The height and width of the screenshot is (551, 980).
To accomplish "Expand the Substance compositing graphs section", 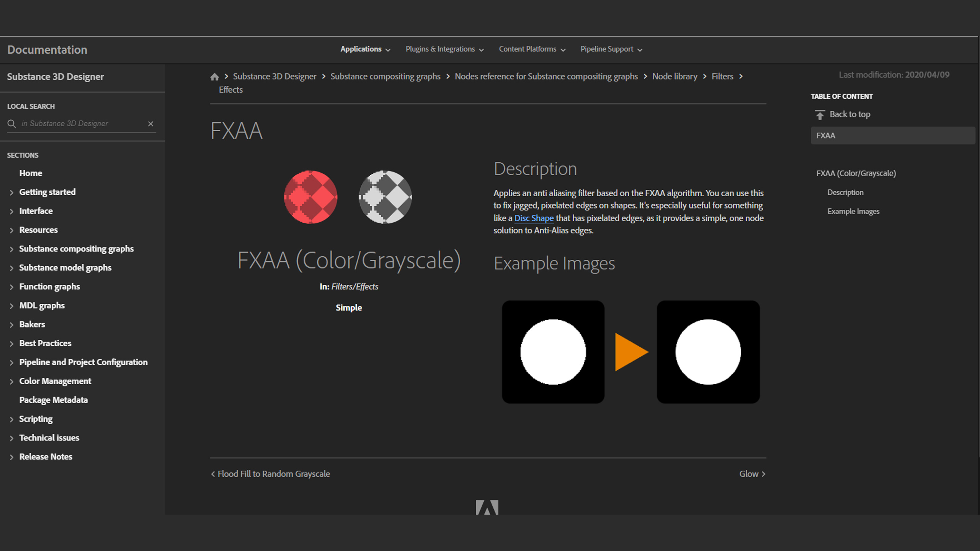I will (11, 249).
